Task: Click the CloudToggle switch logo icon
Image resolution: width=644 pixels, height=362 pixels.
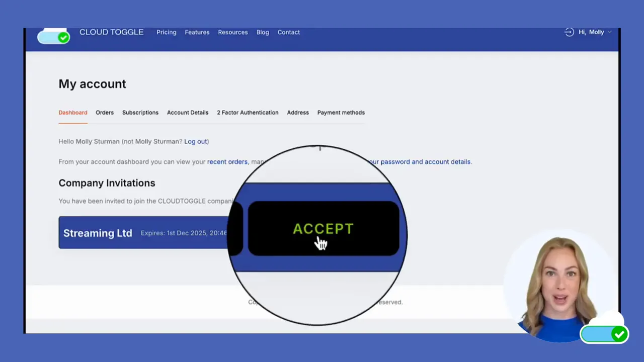Action: (53, 36)
